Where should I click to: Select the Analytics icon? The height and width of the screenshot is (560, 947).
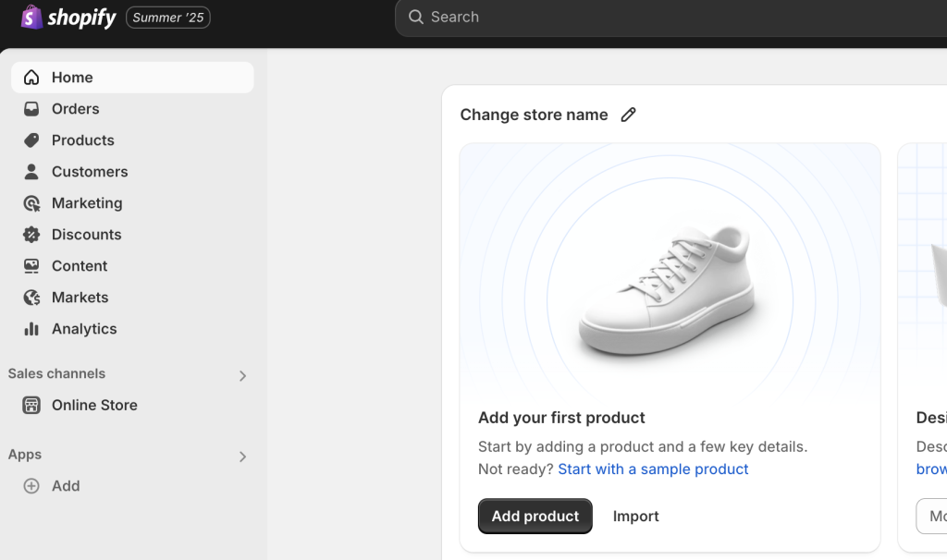click(x=31, y=328)
